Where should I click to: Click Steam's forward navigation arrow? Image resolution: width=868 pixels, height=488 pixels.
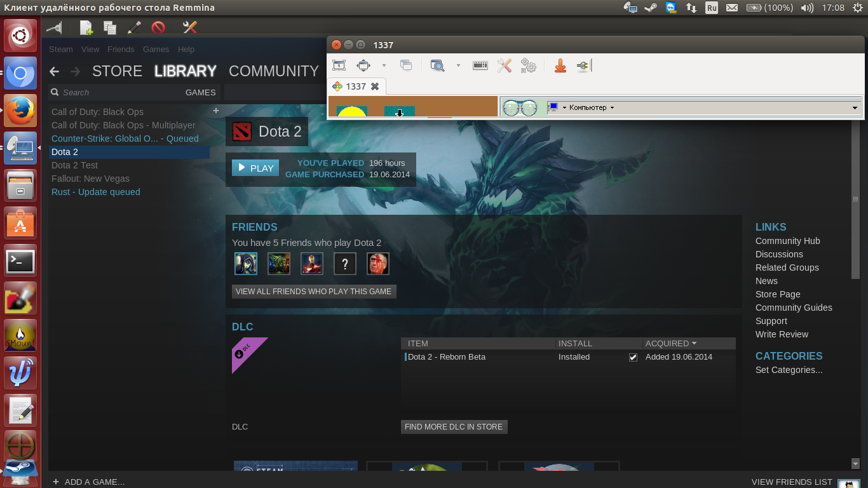click(x=76, y=71)
